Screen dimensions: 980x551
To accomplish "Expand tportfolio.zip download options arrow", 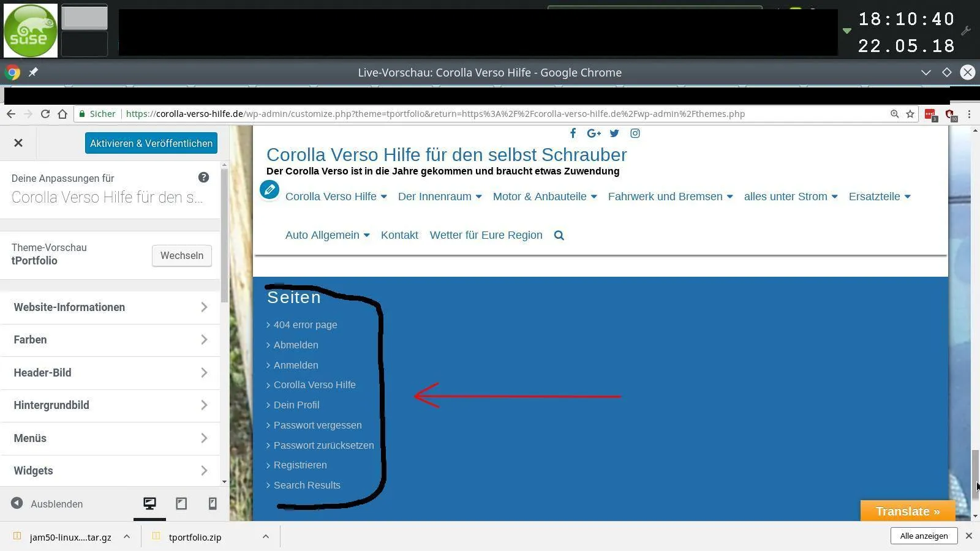I will (x=265, y=537).
